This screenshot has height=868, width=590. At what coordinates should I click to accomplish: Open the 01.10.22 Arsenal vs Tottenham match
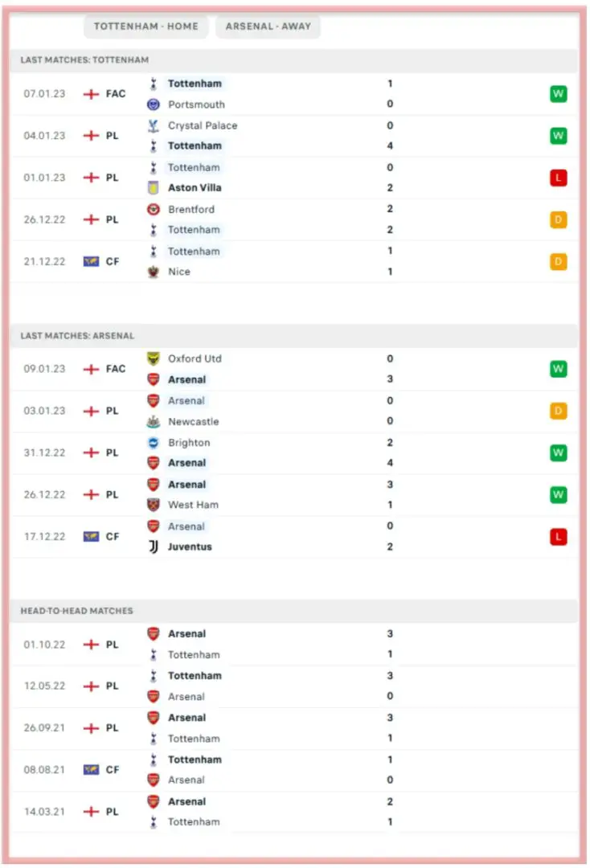tap(273, 644)
